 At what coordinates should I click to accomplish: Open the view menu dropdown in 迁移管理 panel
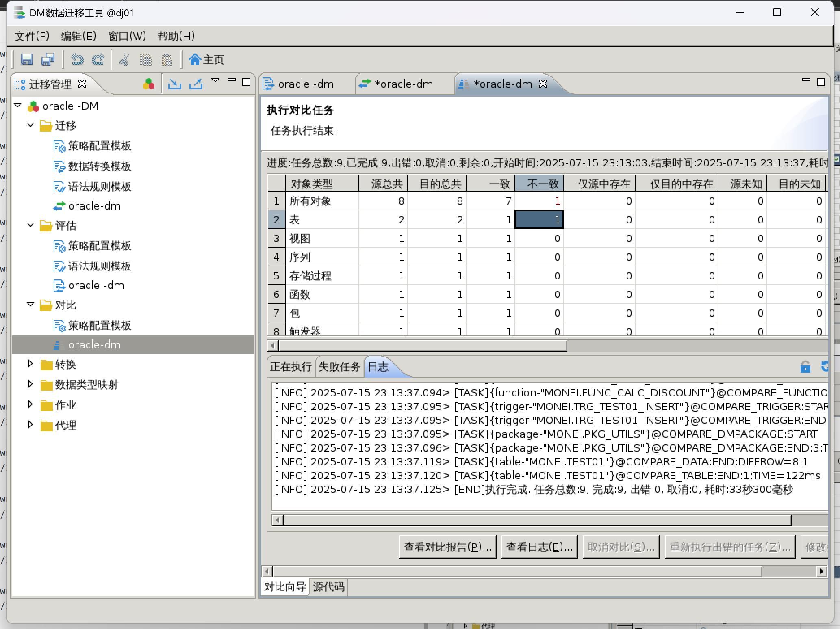tap(215, 80)
